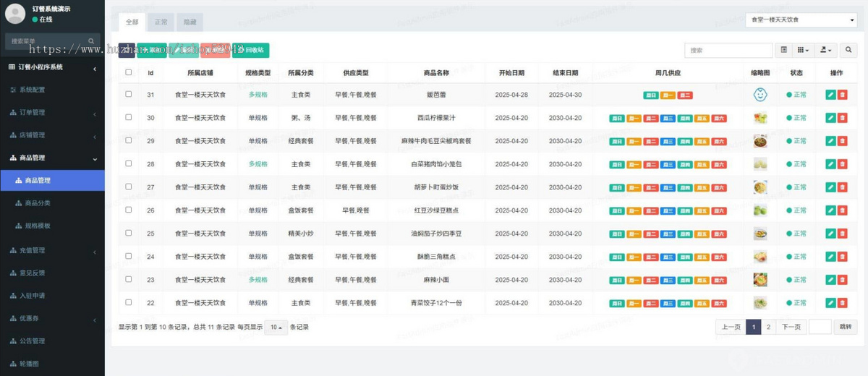Check the box for row Id 27
Image resolution: width=868 pixels, height=376 pixels.
click(129, 187)
